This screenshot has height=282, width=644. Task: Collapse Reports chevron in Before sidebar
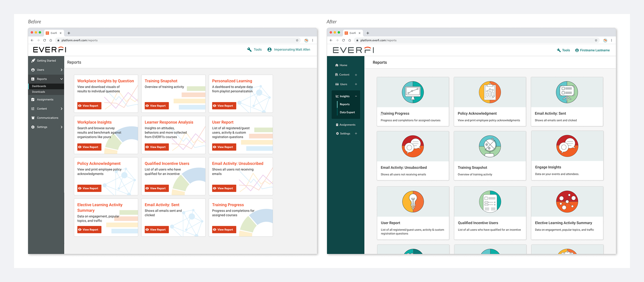point(61,79)
